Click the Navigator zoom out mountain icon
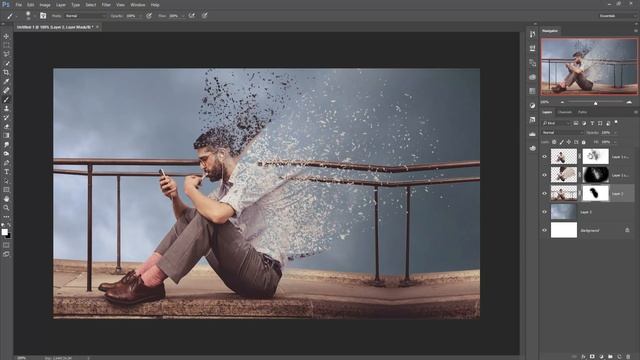The width and height of the screenshot is (640, 360). 562,102
